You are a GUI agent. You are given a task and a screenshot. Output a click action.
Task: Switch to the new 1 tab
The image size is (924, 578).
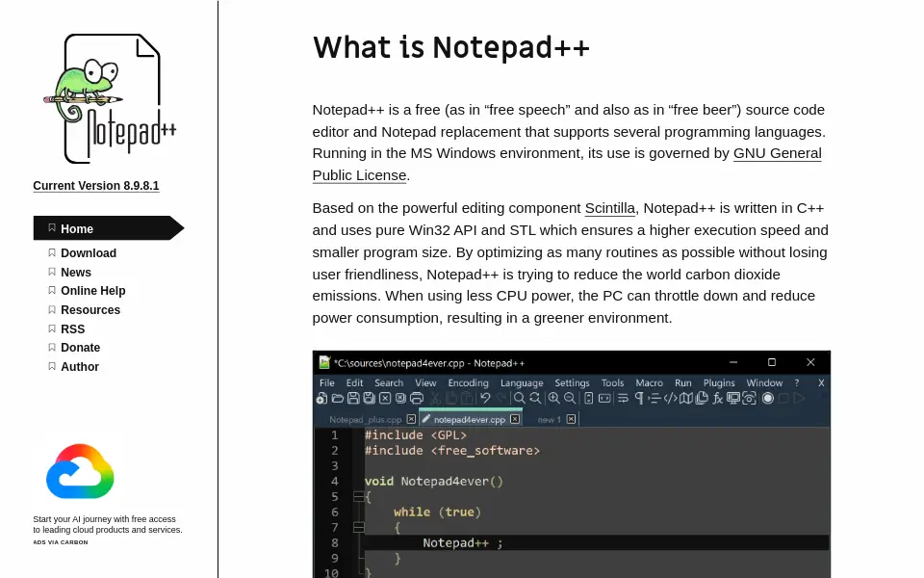tap(550, 419)
